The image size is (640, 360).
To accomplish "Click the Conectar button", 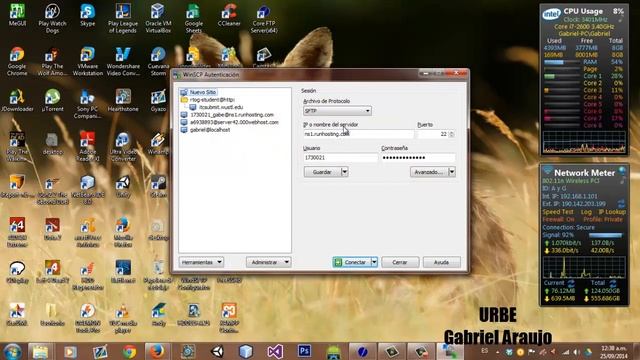I will [x=352, y=262].
